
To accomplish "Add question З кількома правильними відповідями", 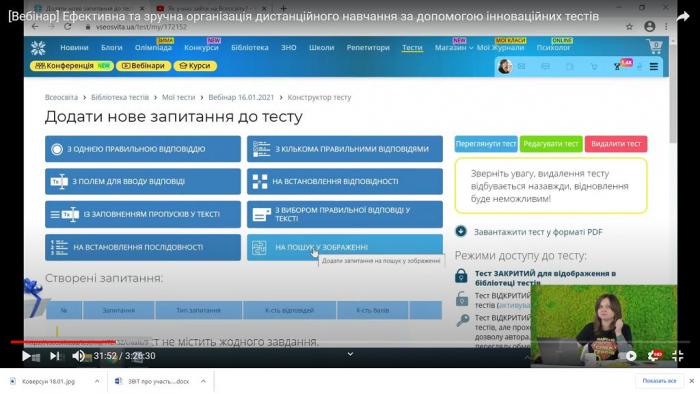I will click(345, 149).
